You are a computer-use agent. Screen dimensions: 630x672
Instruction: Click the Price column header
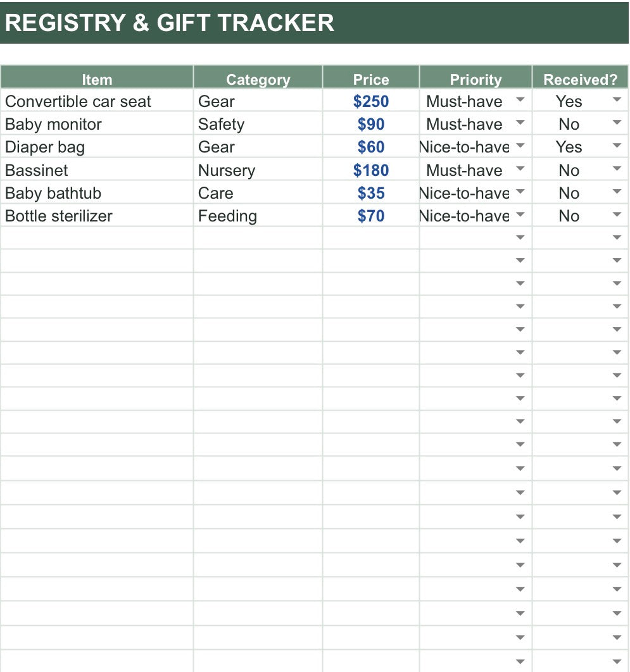[371, 78]
